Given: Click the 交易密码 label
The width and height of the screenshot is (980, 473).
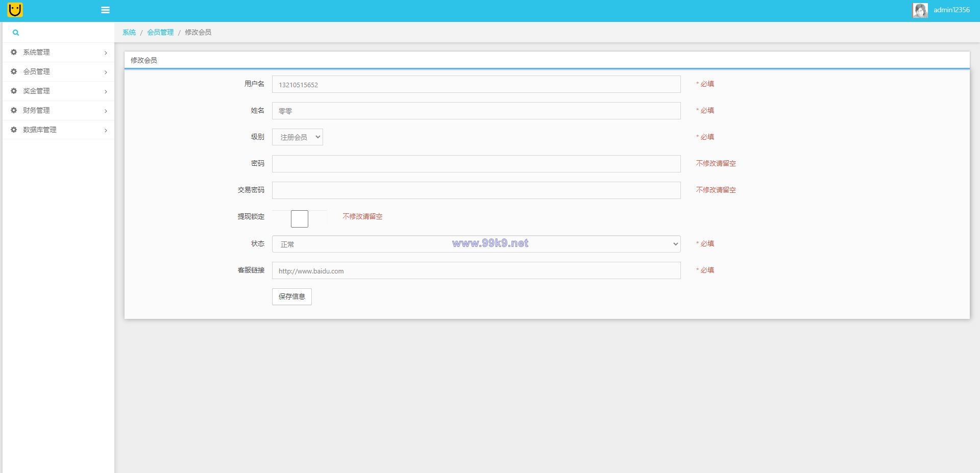Looking at the screenshot, I should click(x=251, y=190).
